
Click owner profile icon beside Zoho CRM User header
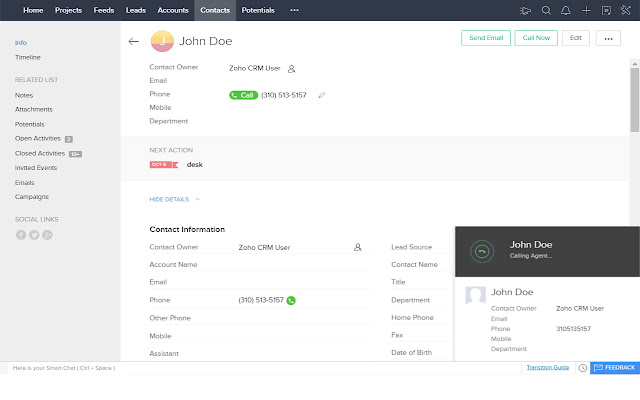click(291, 69)
